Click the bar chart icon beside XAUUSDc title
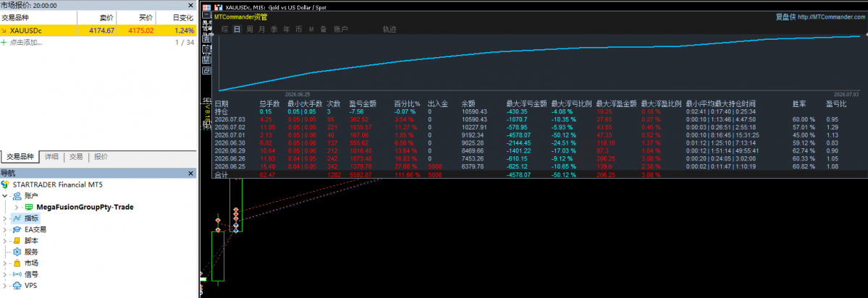 tap(218, 7)
